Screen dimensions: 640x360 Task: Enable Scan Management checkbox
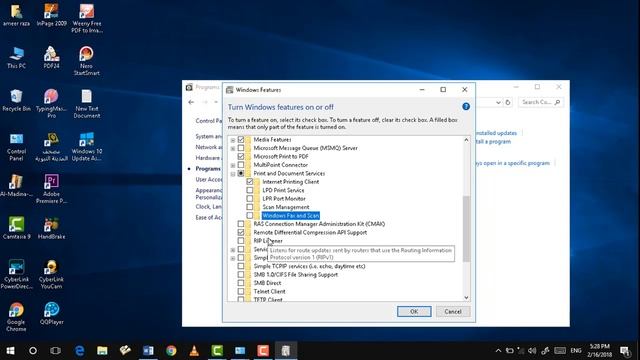pos(250,207)
